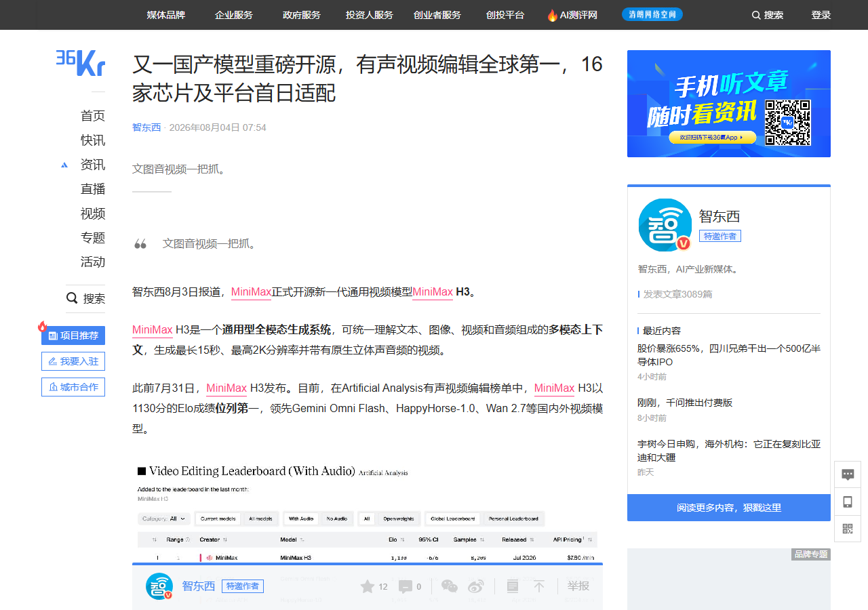Viewport: 868px width, 610px height.
Task: Open the 媒体品牌 menu
Action: [166, 15]
